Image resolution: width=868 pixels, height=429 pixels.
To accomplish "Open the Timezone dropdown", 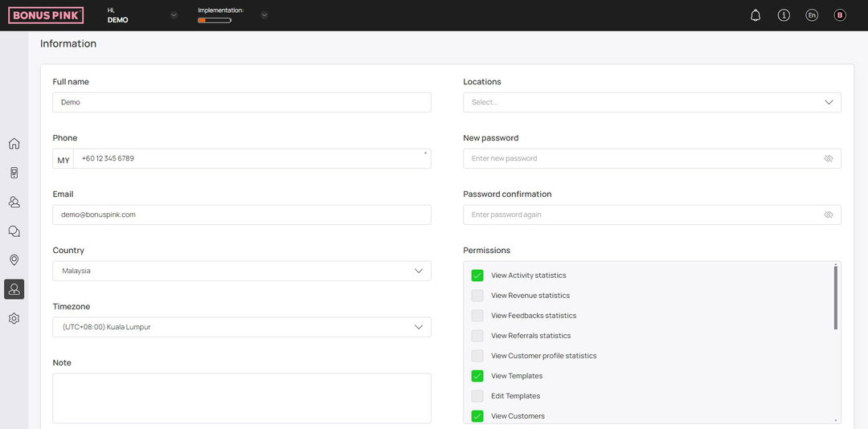I will click(241, 327).
